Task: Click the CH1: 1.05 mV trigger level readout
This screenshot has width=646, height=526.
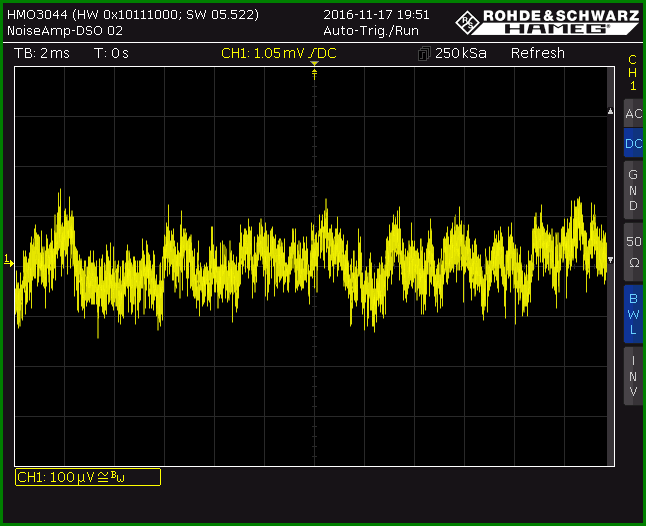Action: coord(279,53)
